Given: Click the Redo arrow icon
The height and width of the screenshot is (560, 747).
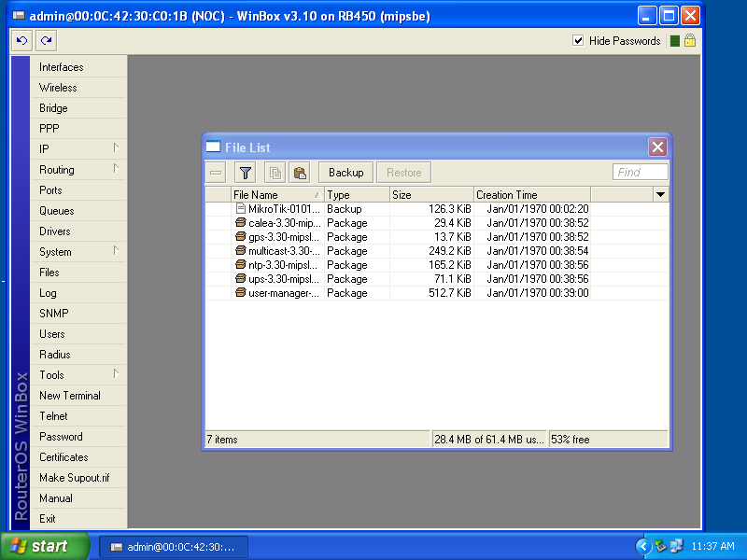Looking at the screenshot, I should [x=44, y=40].
